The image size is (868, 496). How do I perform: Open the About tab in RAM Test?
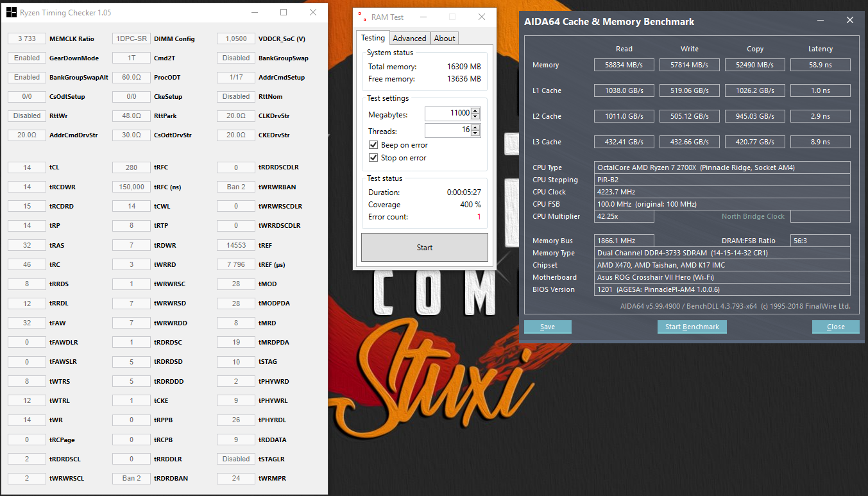tap(445, 38)
